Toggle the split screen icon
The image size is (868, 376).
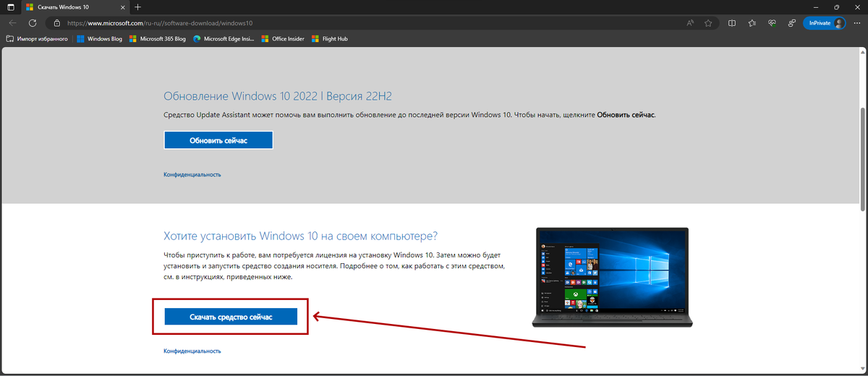click(x=732, y=23)
